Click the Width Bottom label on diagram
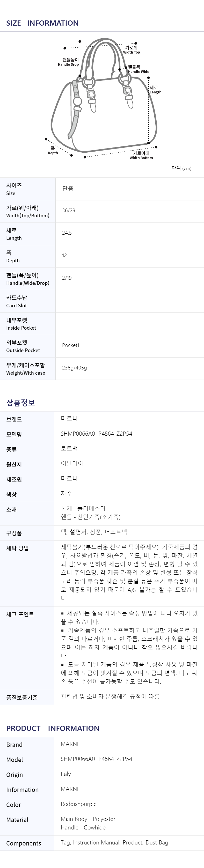Screen dimensions: 204x868 coord(141,155)
